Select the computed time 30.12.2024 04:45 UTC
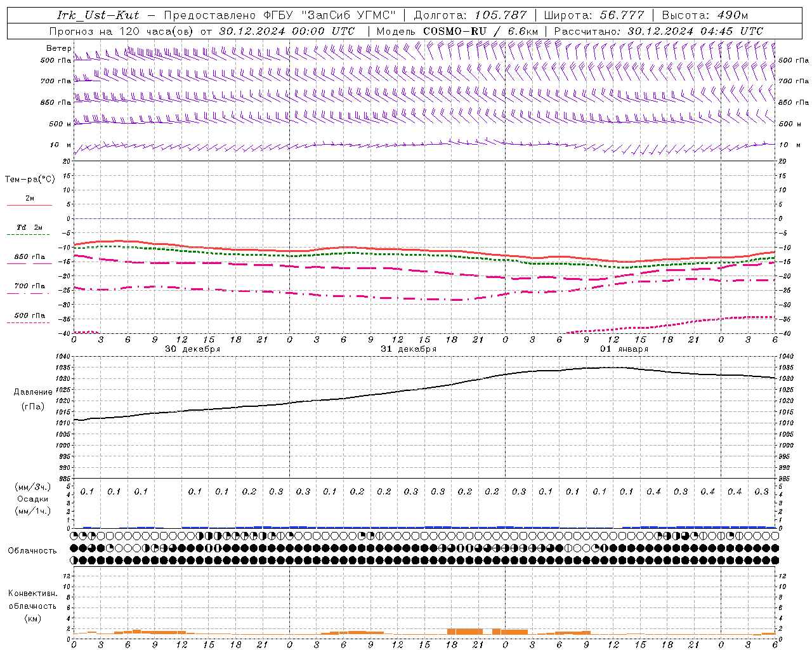Screen dimensions: 812x650 (x=695, y=30)
